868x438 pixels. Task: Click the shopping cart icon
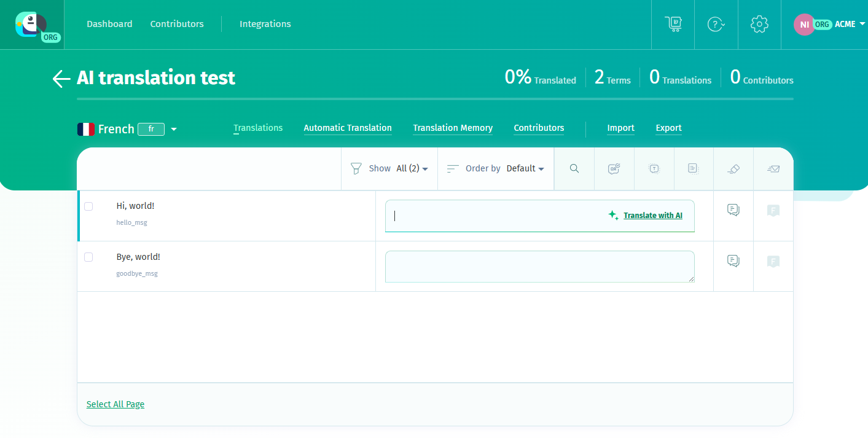coord(673,24)
